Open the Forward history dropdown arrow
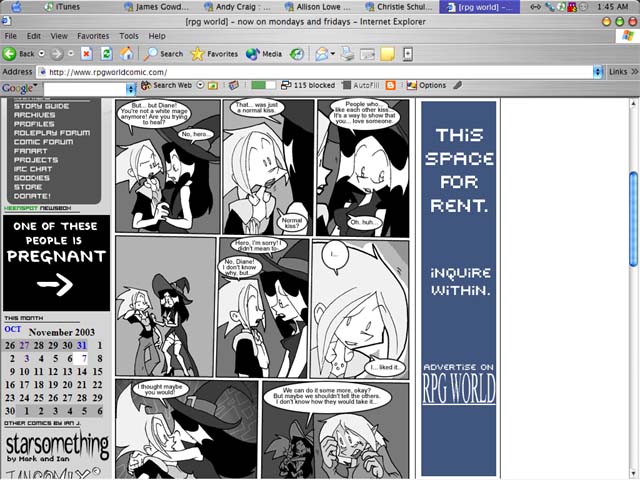The image size is (640, 480). (71, 53)
